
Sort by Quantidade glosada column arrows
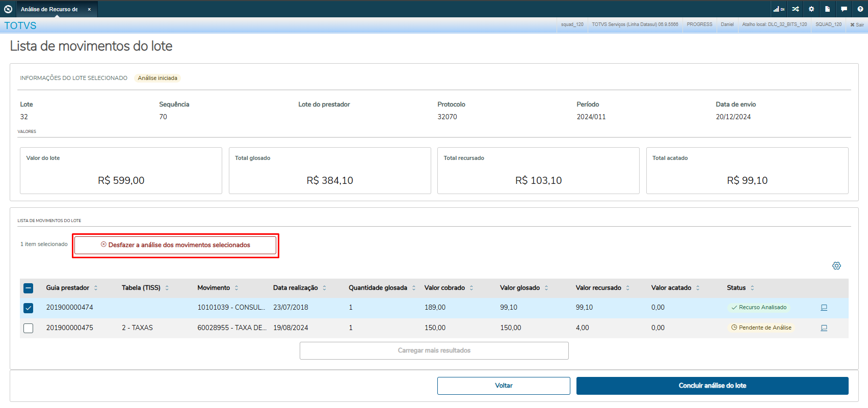[414, 288]
